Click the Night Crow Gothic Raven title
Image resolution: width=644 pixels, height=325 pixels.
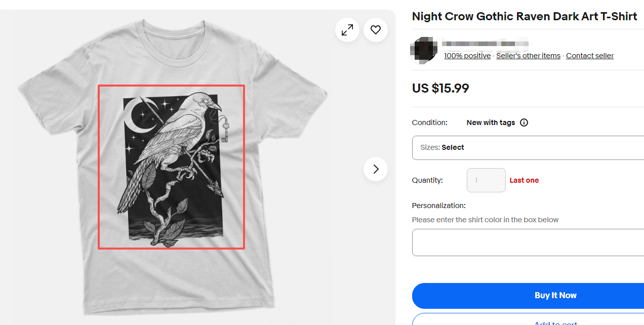pos(525,16)
